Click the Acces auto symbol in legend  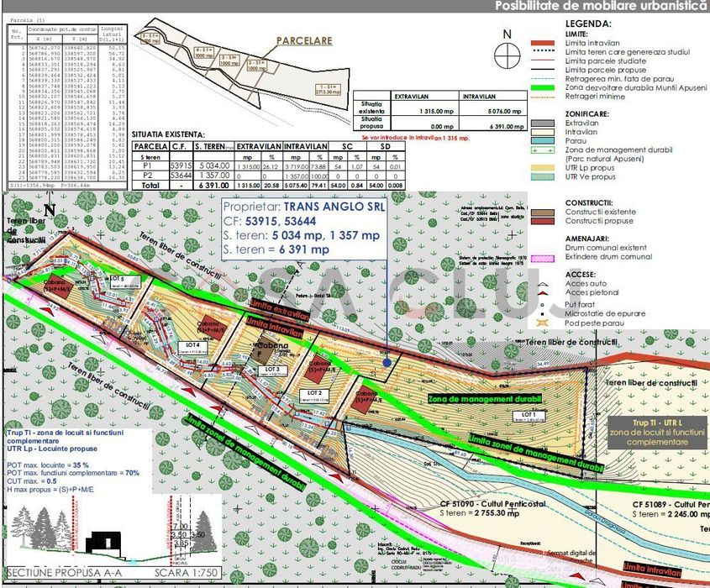click(x=543, y=284)
